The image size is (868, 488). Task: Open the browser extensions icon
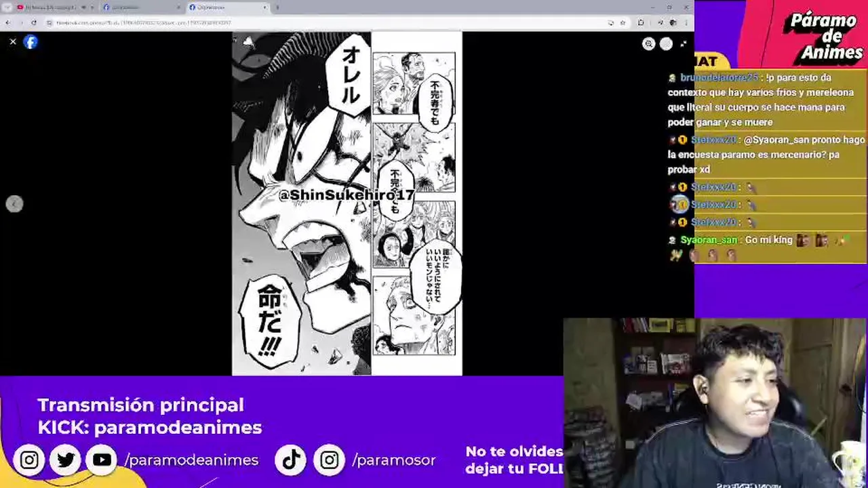click(x=641, y=22)
